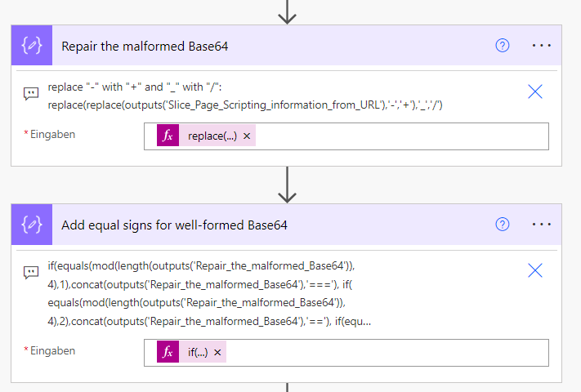
Task: Remove the replace(...) expression token
Action: pyautogui.click(x=247, y=136)
